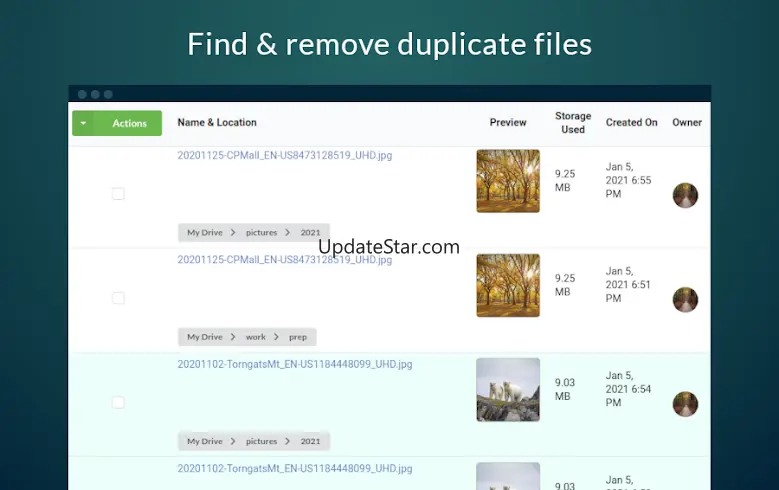
Task: Open CPMall file link created 6:55 PM
Action: click(x=285, y=155)
